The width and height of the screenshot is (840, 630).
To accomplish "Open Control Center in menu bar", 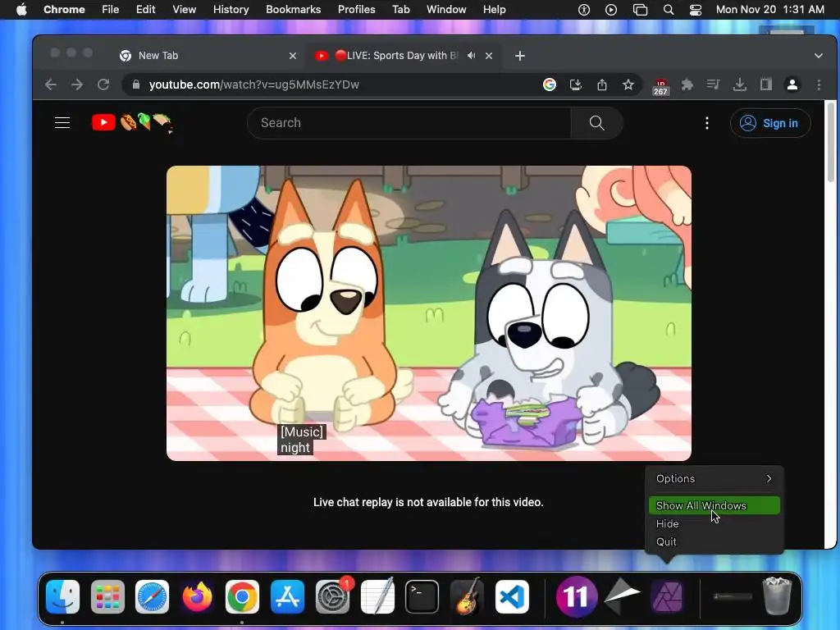I will coord(696,10).
